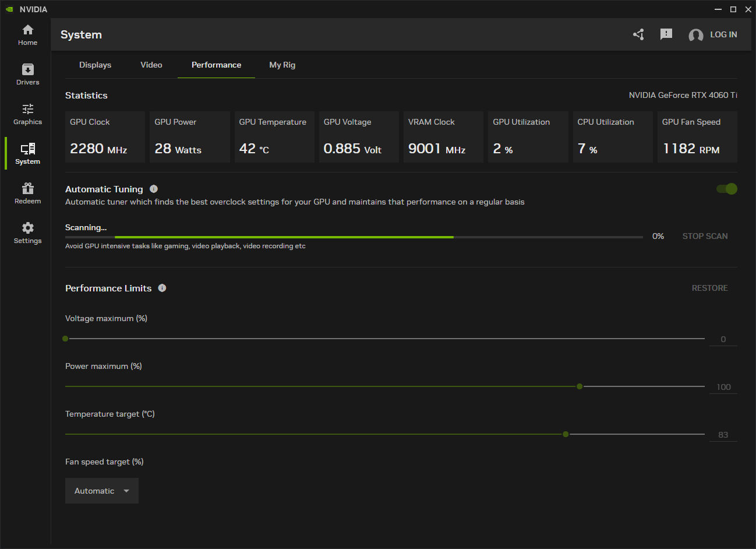
Task: Select the Graphics sidebar icon
Action: [x=27, y=114]
